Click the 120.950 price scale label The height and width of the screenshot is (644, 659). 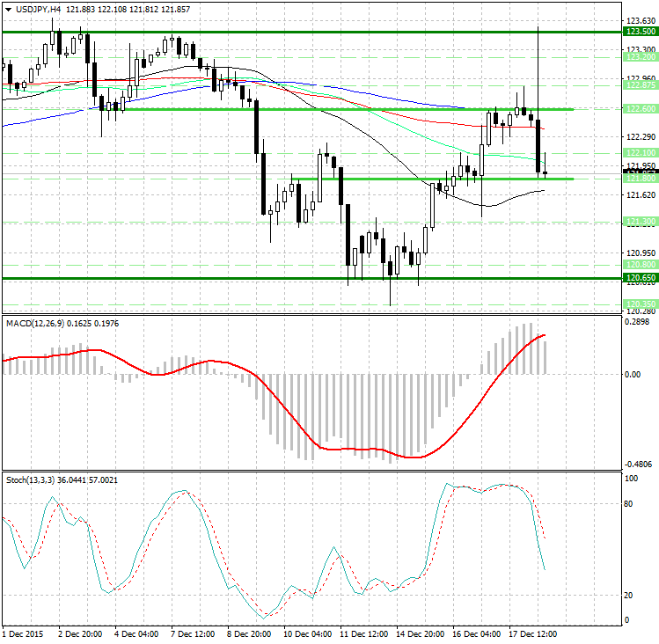tap(641, 253)
